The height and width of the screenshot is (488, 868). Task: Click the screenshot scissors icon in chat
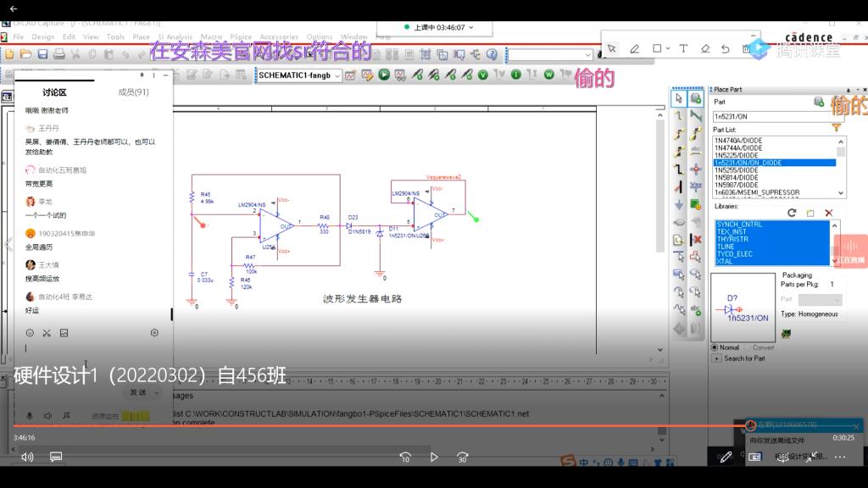[x=47, y=333]
